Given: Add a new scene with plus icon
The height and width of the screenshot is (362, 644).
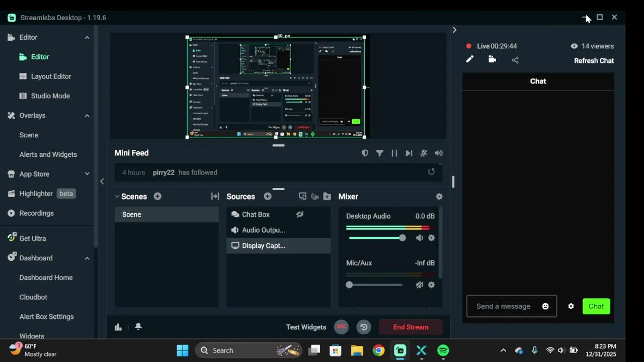Looking at the screenshot, I should [x=157, y=197].
